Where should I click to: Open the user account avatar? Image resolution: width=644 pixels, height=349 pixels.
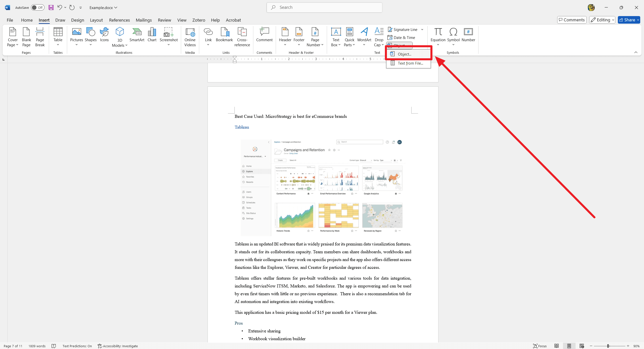591,8
